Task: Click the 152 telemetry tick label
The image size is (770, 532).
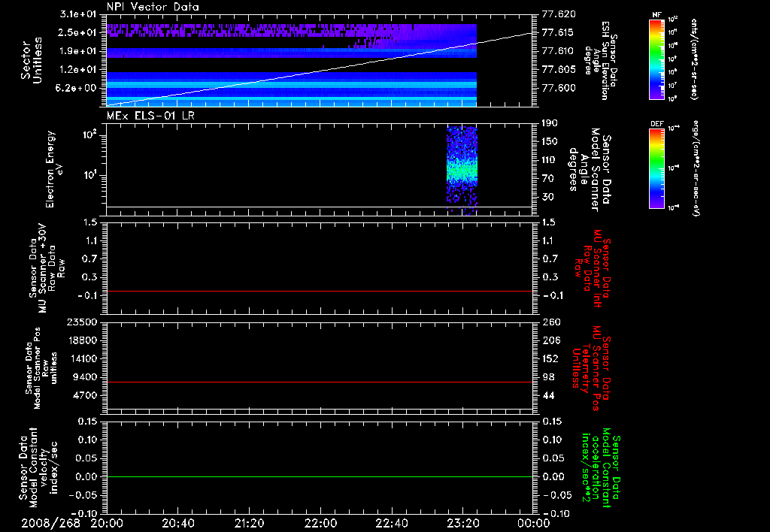Action: (551, 358)
